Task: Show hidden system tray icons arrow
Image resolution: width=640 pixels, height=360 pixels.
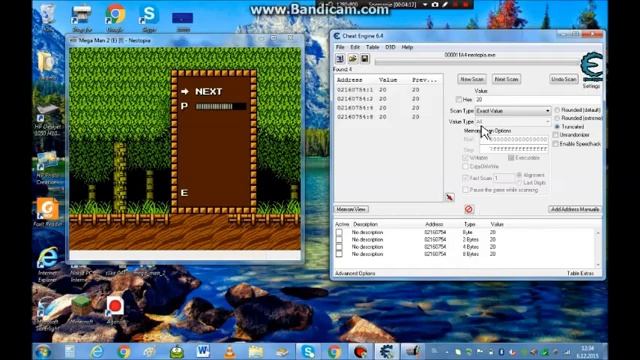Action: [x=447, y=352]
